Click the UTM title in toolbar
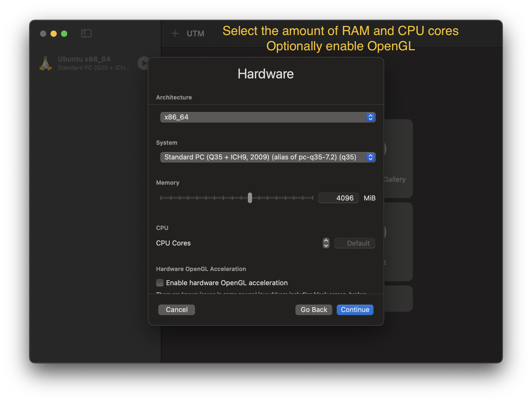 pos(195,34)
